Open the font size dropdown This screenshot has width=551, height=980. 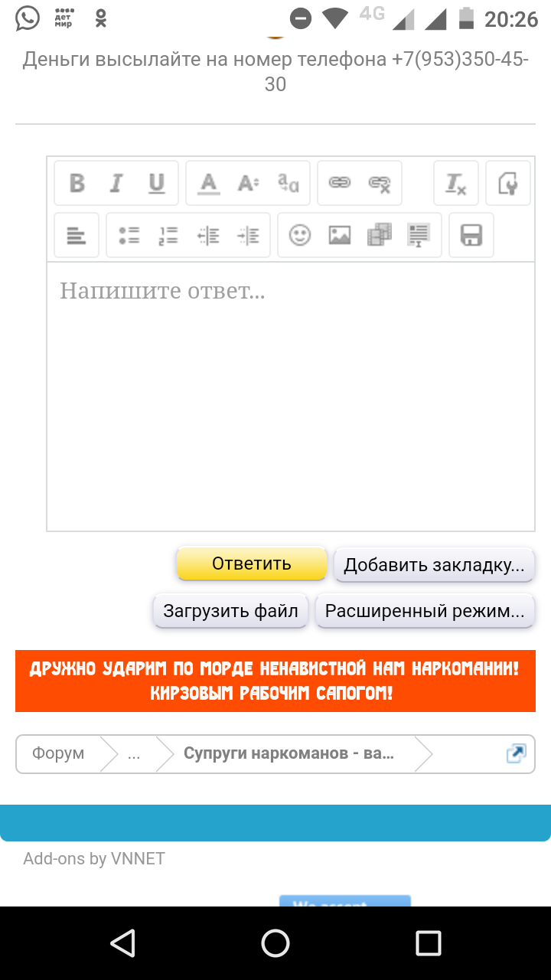pos(248,184)
